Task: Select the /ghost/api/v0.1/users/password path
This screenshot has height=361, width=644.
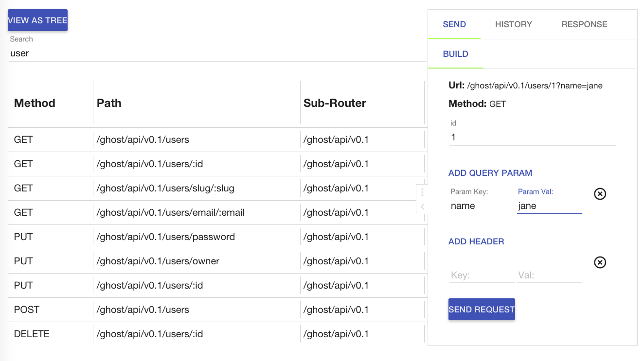Action: point(166,237)
